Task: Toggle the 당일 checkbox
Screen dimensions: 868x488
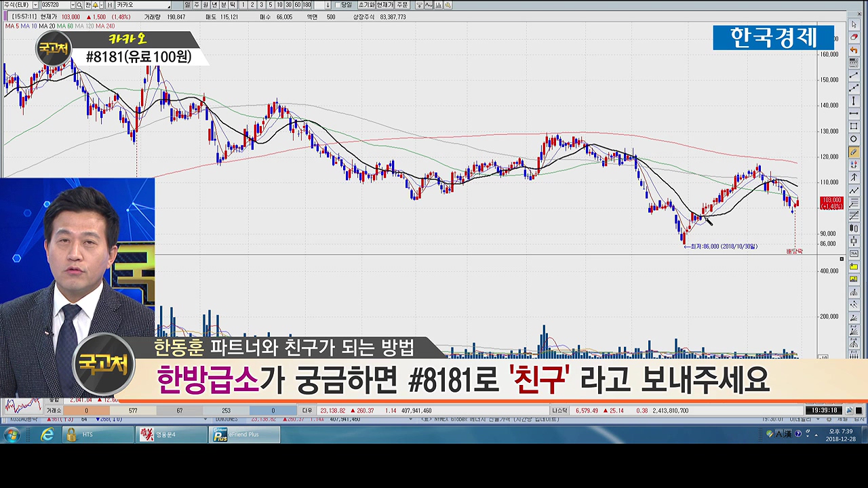Action: [338, 5]
